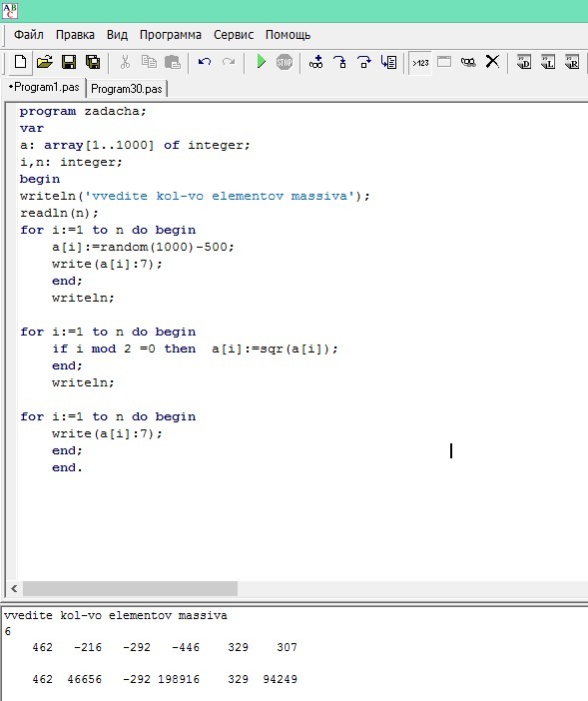This screenshot has height=701, width=588.
Task: Open the Программа menu
Action: click(x=171, y=35)
